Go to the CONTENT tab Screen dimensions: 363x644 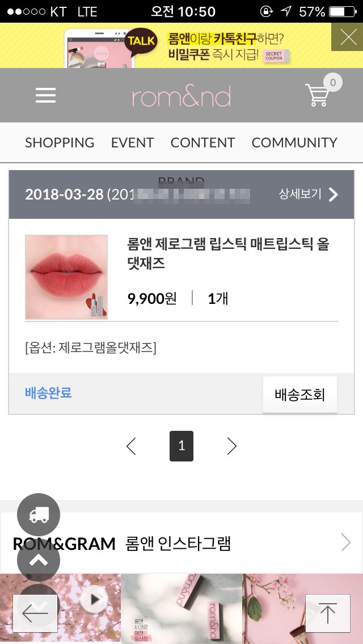(202, 142)
